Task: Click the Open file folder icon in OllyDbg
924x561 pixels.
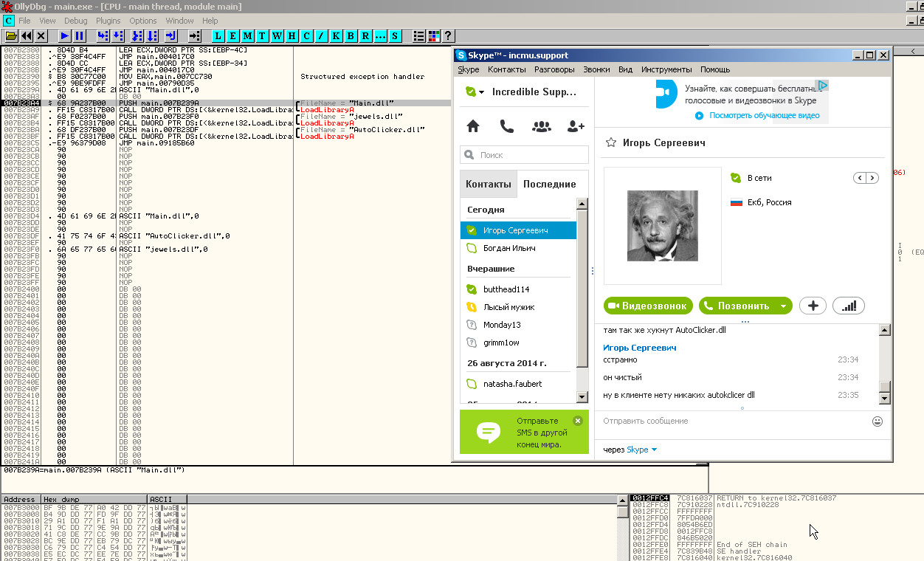Action: coord(11,35)
